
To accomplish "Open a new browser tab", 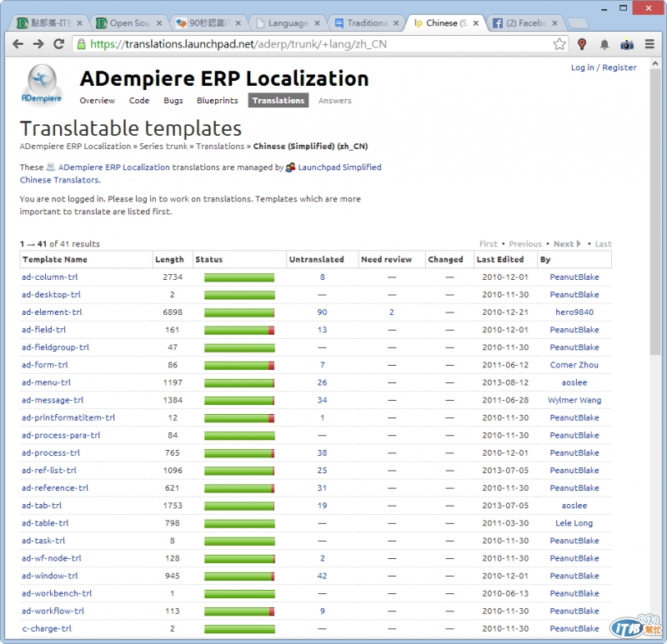I will (x=578, y=23).
